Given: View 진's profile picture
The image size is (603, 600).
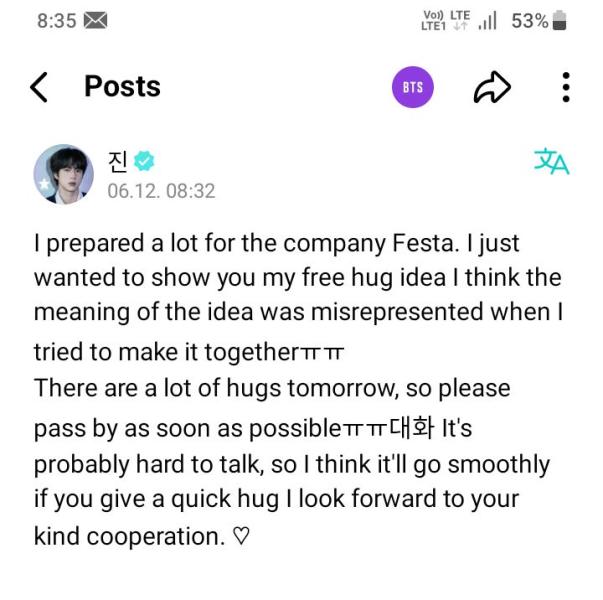Looking at the screenshot, I should 64,174.
